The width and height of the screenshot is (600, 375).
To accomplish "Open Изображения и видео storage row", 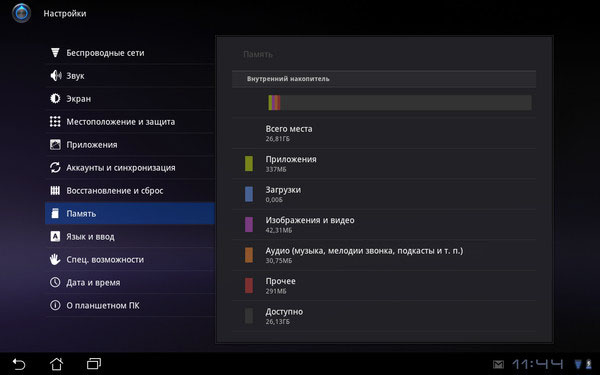I will (x=384, y=225).
